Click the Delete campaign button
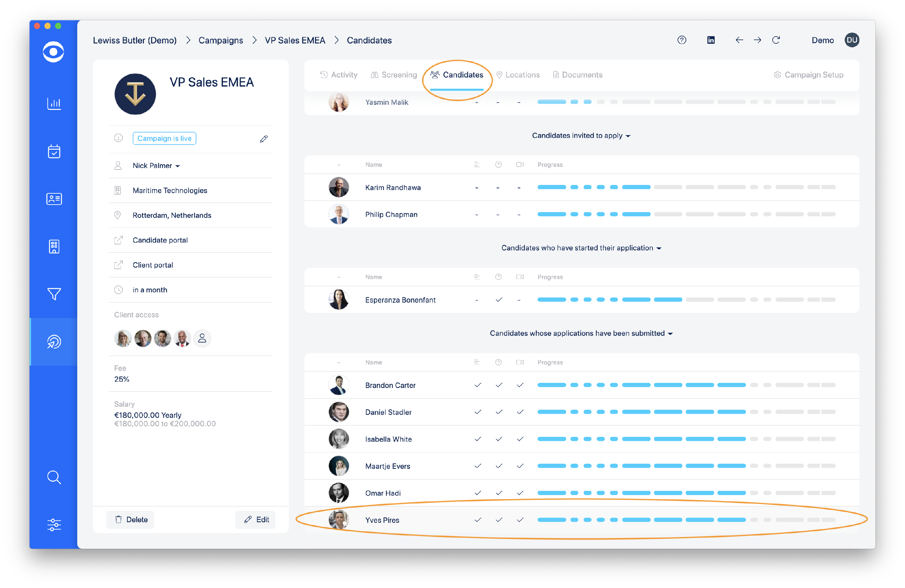 [x=130, y=520]
